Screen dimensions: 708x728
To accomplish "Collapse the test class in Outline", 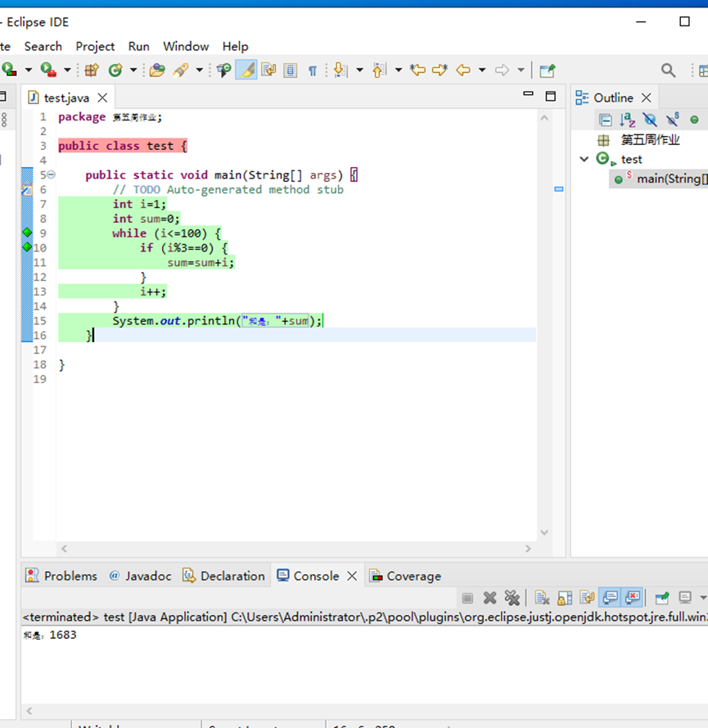I will (x=584, y=160).
